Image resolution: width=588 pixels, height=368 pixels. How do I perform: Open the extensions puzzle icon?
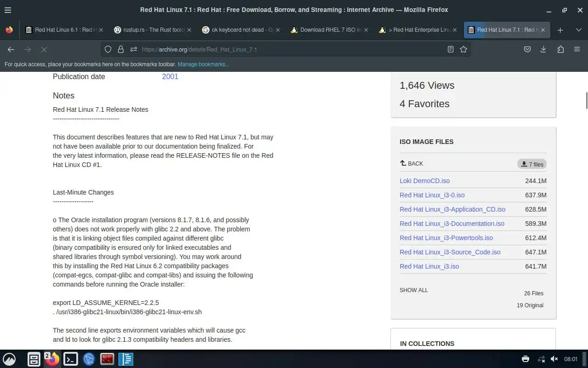[x=560, y=49]
